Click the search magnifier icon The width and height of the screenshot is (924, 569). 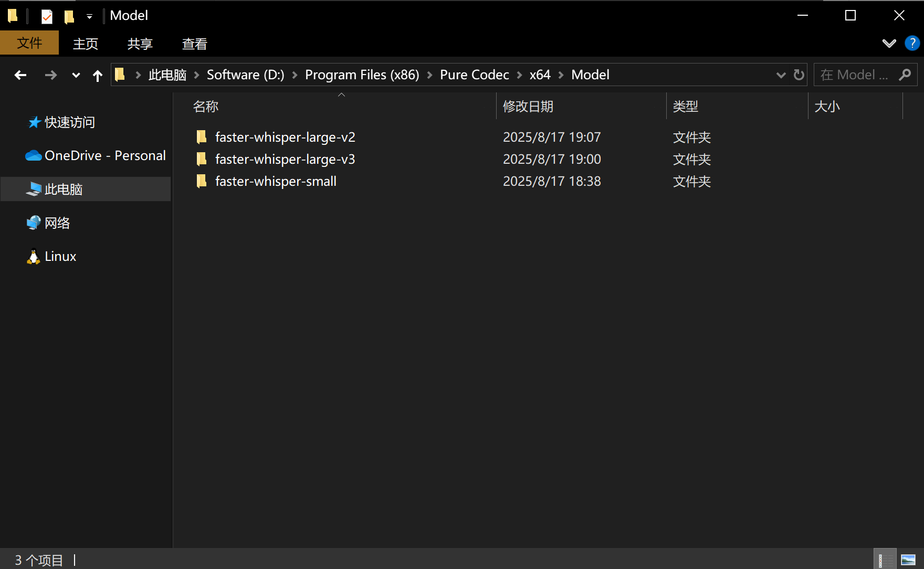coord(905,75)
